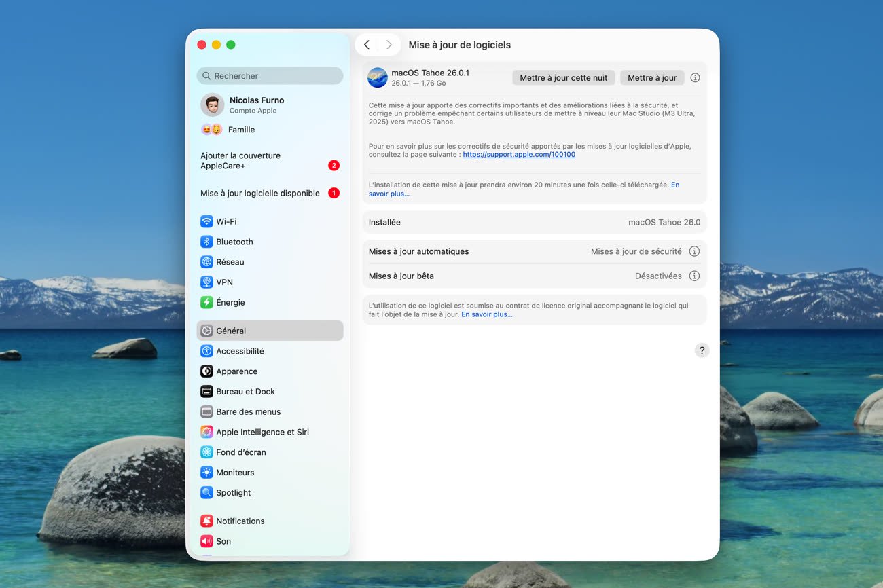Click Mises à jour de sécurité value
883x588 pixels.
[x=636, y=251]
